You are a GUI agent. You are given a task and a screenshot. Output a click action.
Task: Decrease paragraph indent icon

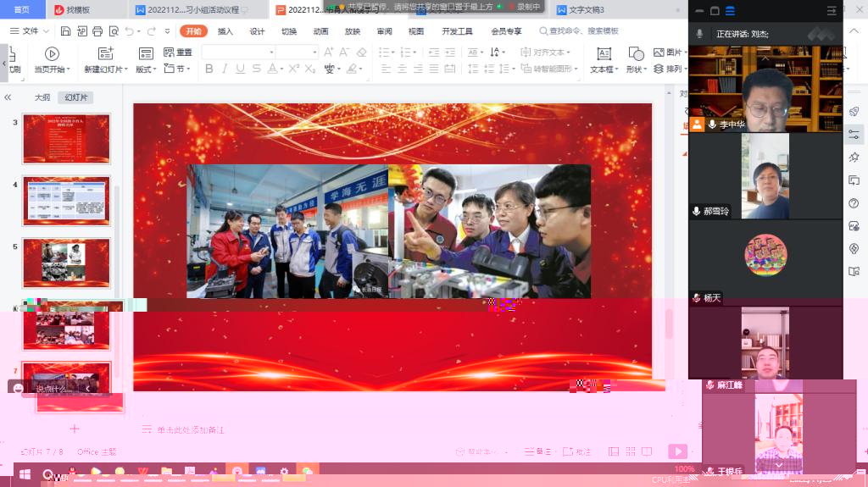click(x=434, y=52)
